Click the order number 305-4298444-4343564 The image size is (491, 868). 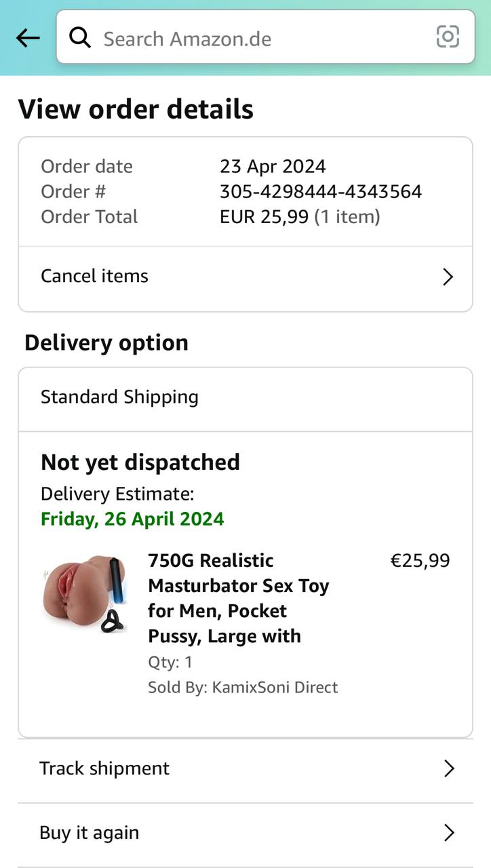(x=321, y=191)
